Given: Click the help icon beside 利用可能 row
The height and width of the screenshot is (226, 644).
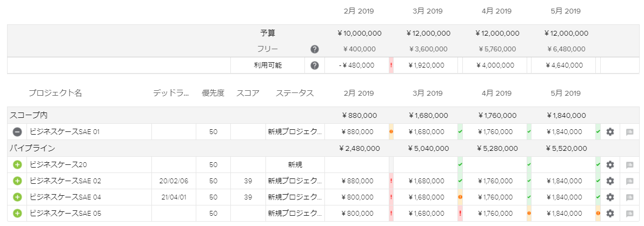Looking at the screenshot, I should [x=315, y=65].
